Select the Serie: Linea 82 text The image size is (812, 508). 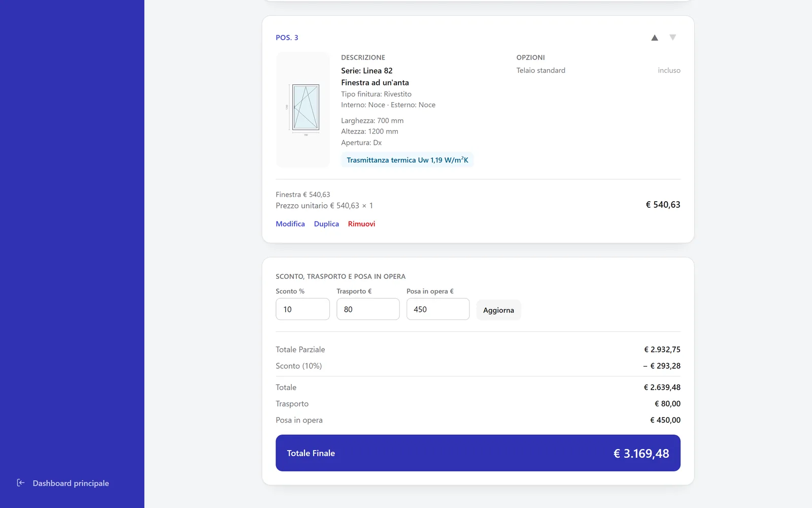(366, 71)
